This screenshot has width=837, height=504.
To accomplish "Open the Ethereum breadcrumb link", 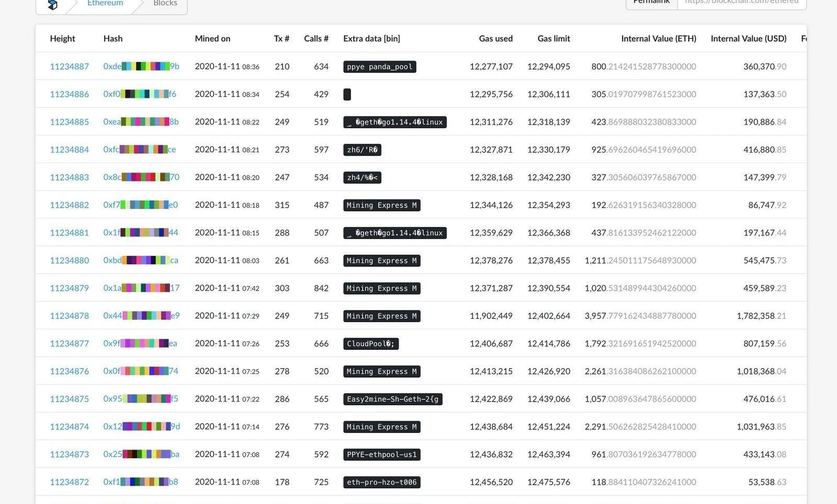I will [105, 4].
